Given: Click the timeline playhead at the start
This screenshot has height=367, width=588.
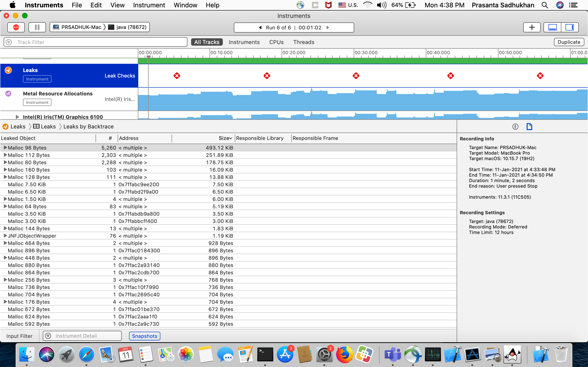Looking at the screenshot, I should 148,57.
